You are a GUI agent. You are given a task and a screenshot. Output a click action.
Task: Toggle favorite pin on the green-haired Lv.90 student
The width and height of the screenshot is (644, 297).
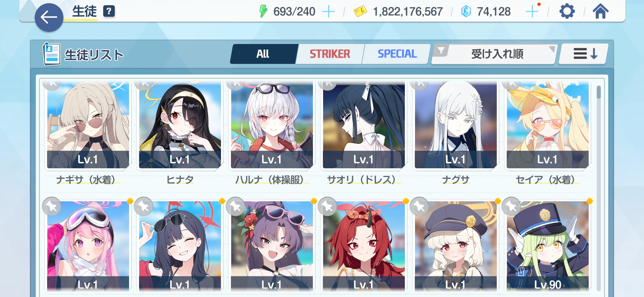(x=511, y=206)
